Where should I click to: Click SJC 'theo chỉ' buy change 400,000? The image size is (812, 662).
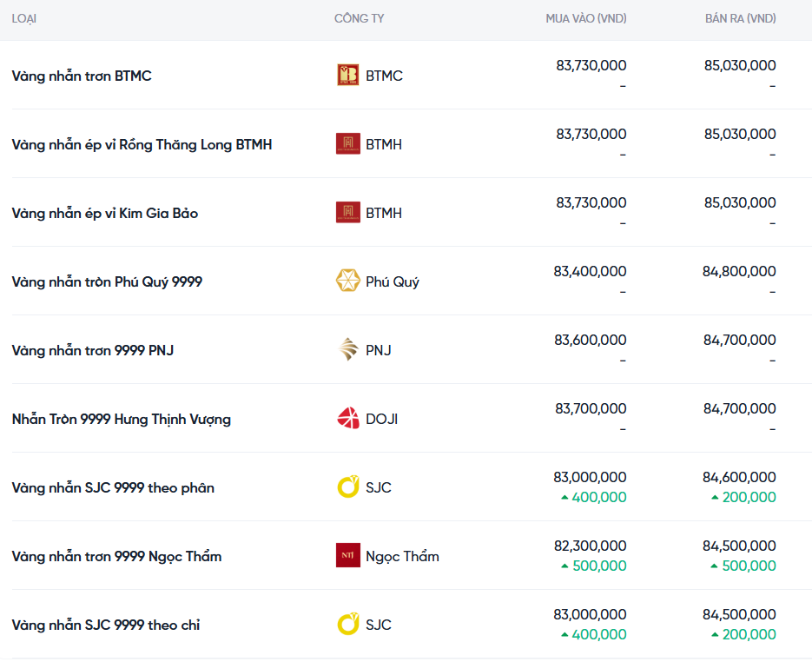[594, 634]
